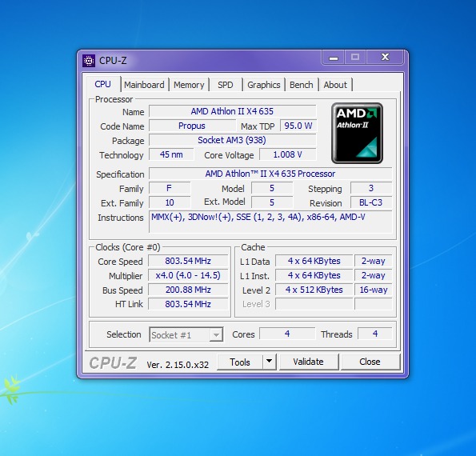This screenshot has height=456, width=476.
Task: Click the Multiplier value x4.0 (4.0 - 14.5)
Action: pos(188,275)
